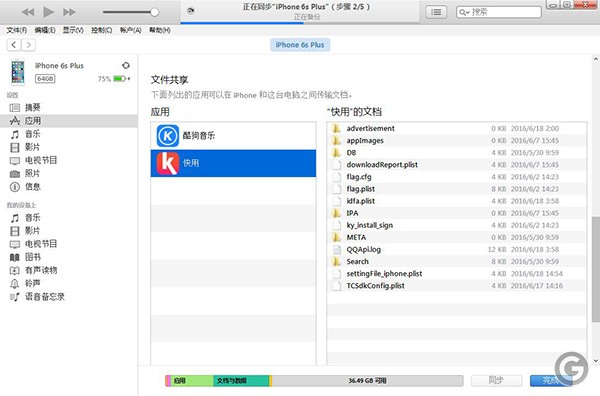Open 有声读物 audiobooks in sidebar
Viewport: 600px width, 396px height.
(69, 271)
